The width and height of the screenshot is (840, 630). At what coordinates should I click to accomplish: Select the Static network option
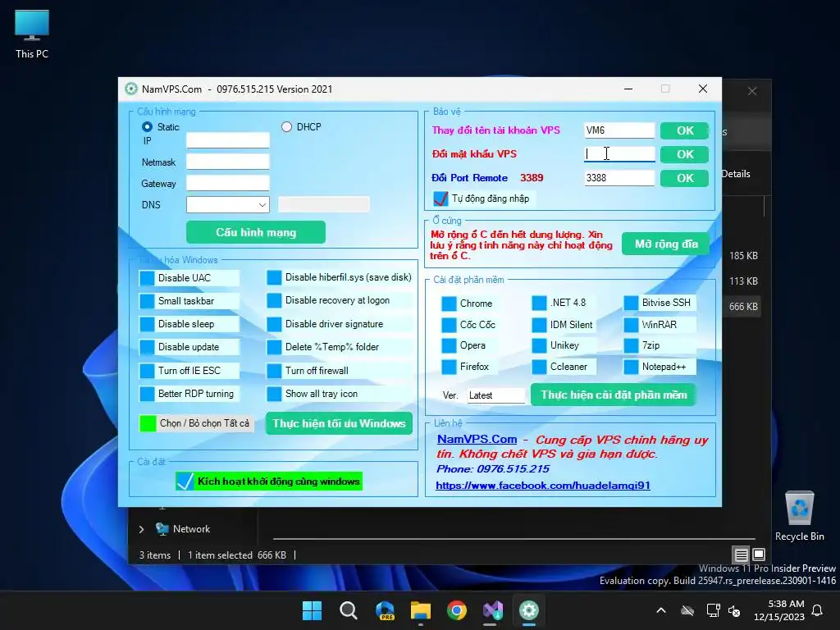147,127
